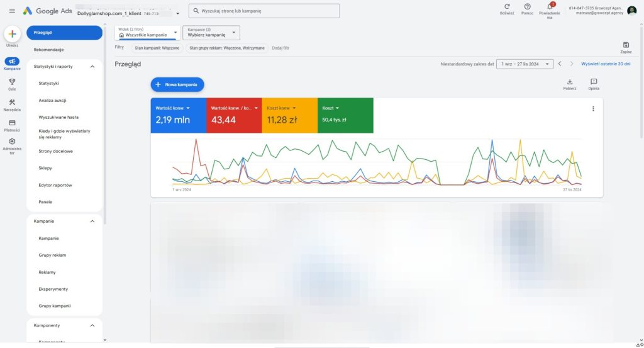Click the Nowa kampania button
644x348 pixels.
click(177, 84)
